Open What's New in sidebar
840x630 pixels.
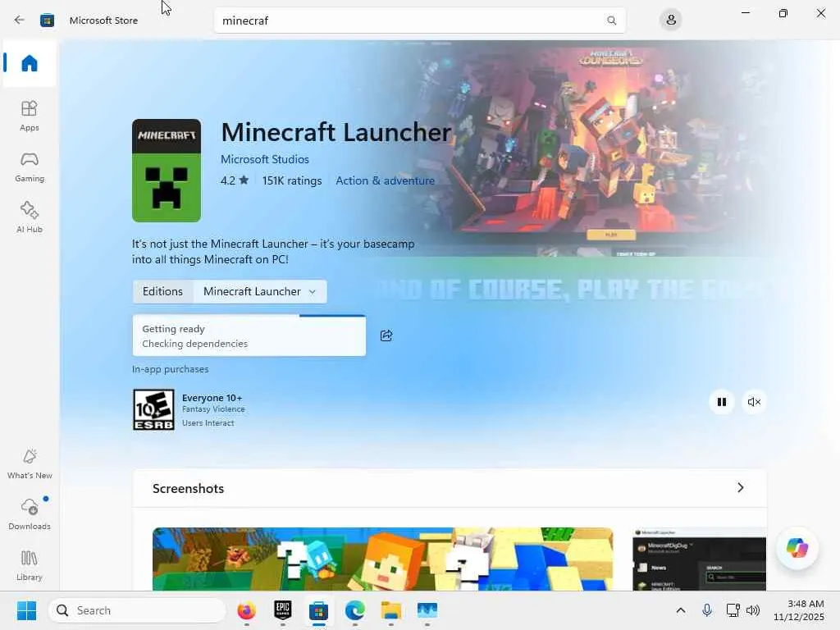click(x=30, y=463)
